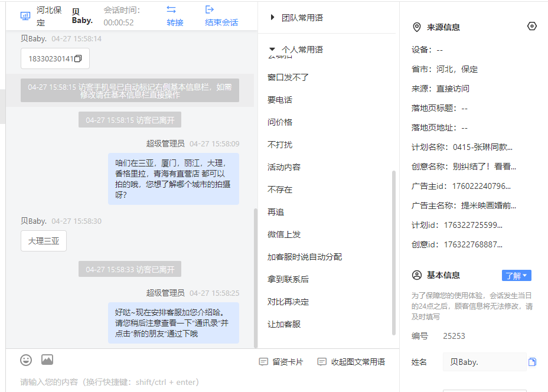This screenshot has width=548, height=392.
Task: Select quick phrase 对比再决定
Action: (x=288, y=302)
